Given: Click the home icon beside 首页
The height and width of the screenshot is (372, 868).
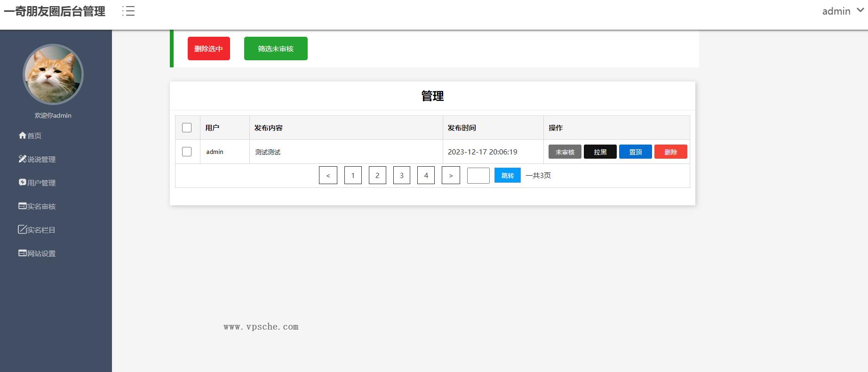Looking at the screenshot, I should (22, 136).
